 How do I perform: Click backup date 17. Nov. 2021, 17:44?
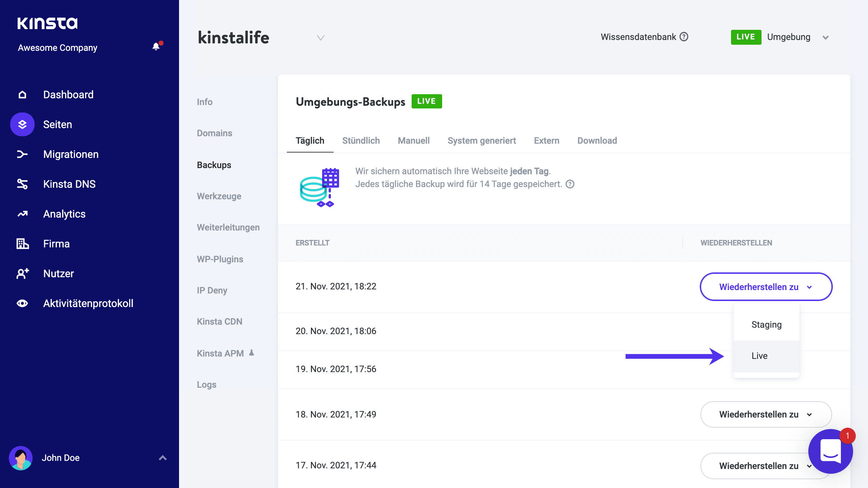pos(336,465)
